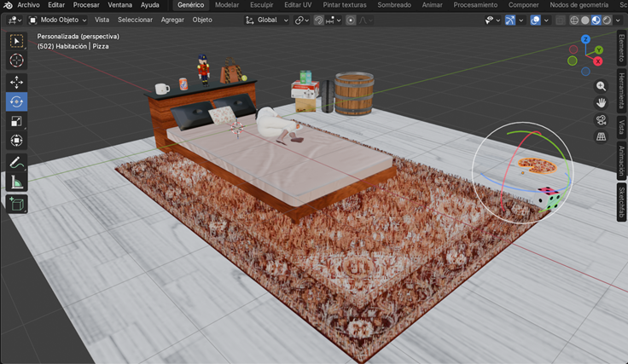Open selectability and visibility dropdown

[x=492, y=20]
